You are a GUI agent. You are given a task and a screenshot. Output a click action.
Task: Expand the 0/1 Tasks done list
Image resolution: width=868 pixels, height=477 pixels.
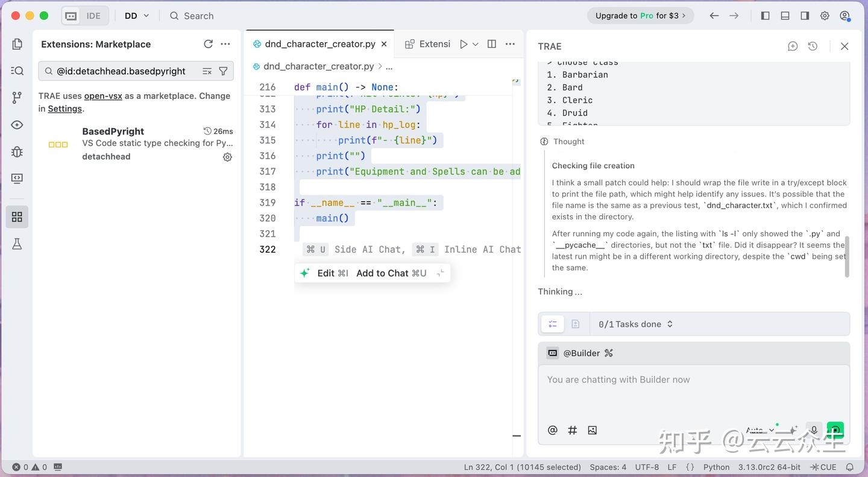[x=635, y=324]
